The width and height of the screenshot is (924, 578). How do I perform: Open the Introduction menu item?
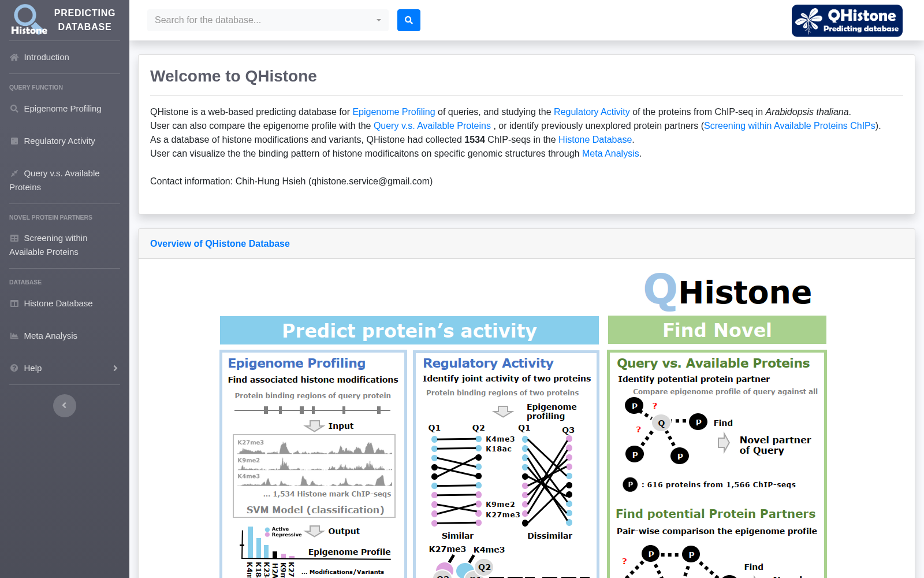click(65, 57)
